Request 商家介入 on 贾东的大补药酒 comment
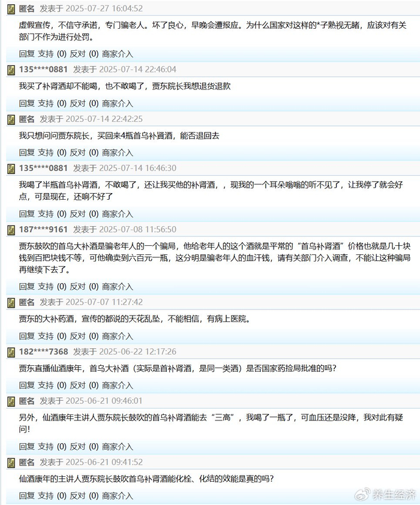 coord(118,336)
